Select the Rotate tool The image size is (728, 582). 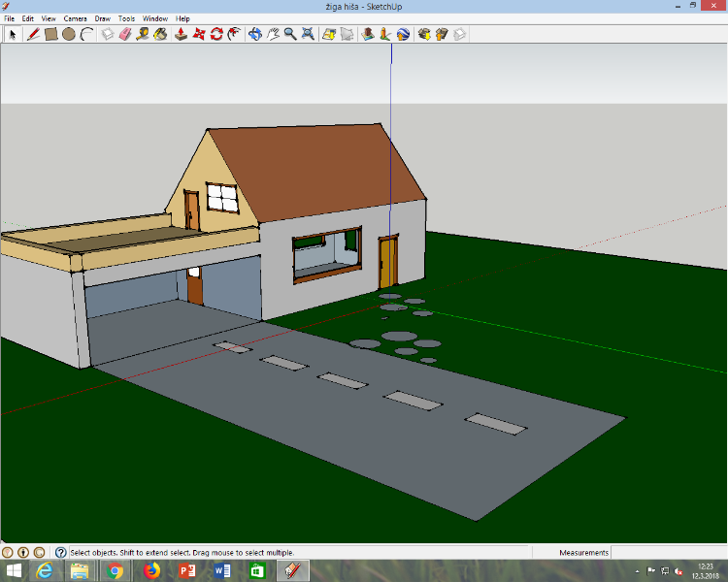click(x=216, y=34)
